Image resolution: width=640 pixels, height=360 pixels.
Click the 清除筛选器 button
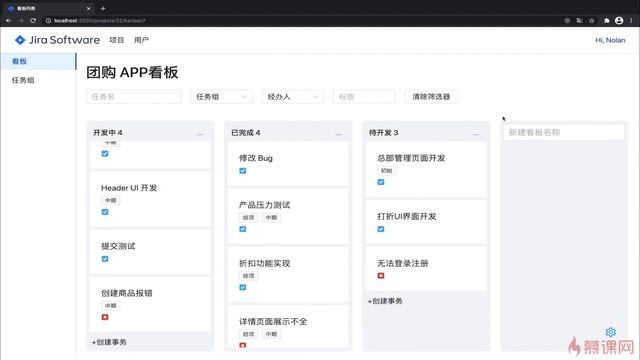pos(431,97)
